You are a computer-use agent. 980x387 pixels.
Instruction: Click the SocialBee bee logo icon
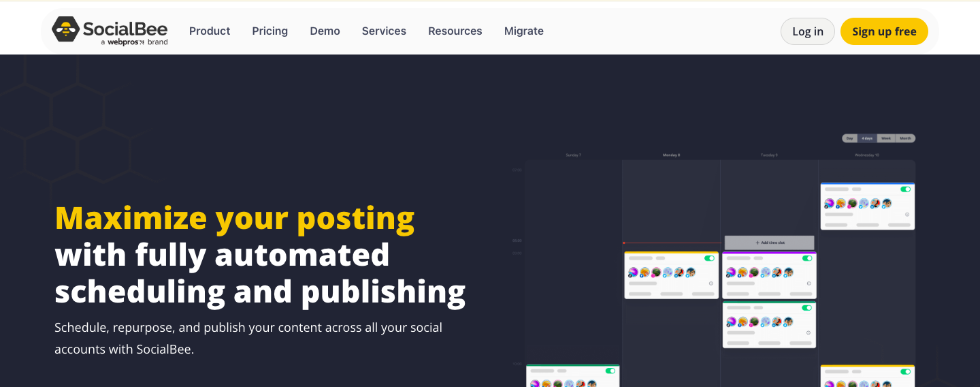[x=65, y=29]
